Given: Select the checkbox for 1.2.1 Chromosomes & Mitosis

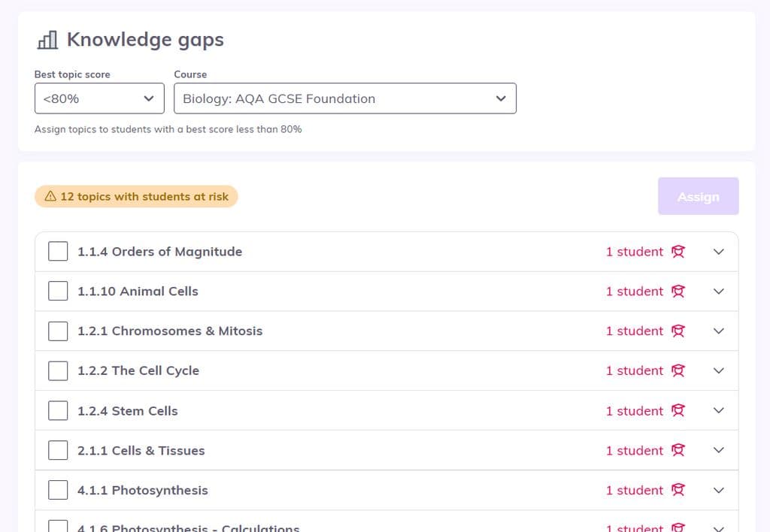Looking at the screenshot, I should (x=58, y=331).
